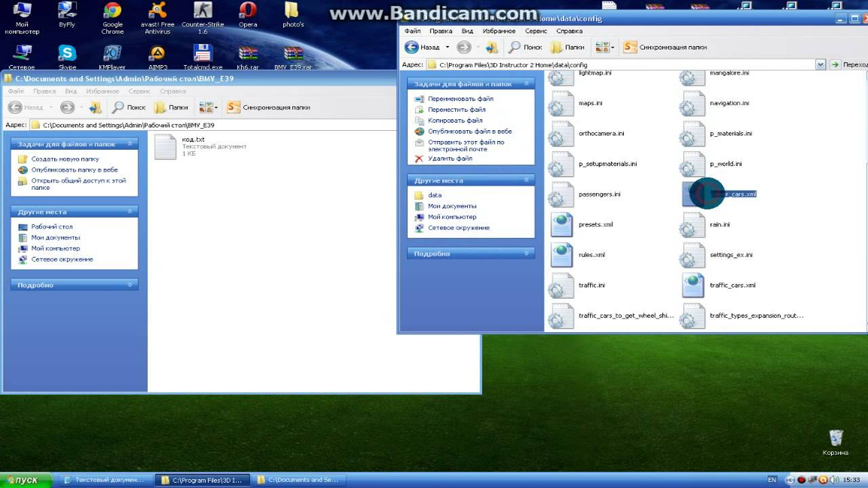This screenshot has width=868, height=488.
Task: Open Правка menu in config window
Action: click(x=441, y=31)
